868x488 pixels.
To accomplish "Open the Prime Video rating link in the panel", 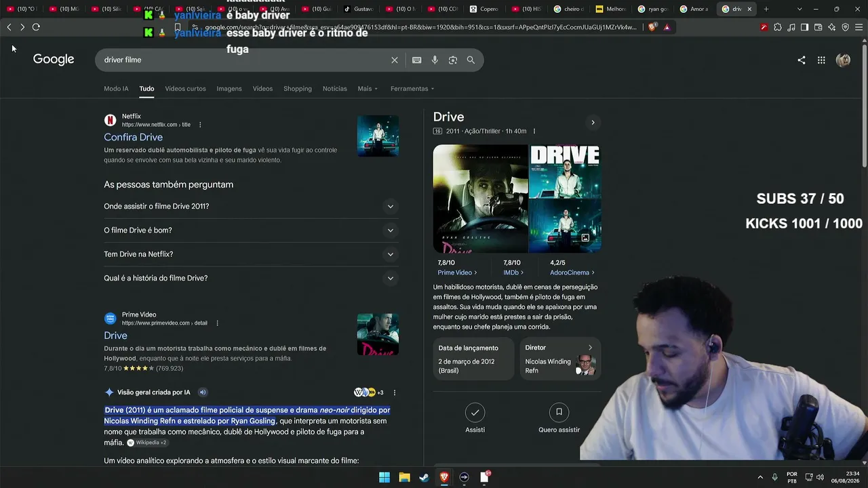I will [x=457, y=272].
